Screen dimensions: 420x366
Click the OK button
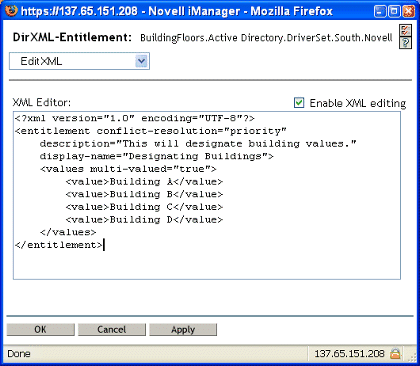click(41, 330)
